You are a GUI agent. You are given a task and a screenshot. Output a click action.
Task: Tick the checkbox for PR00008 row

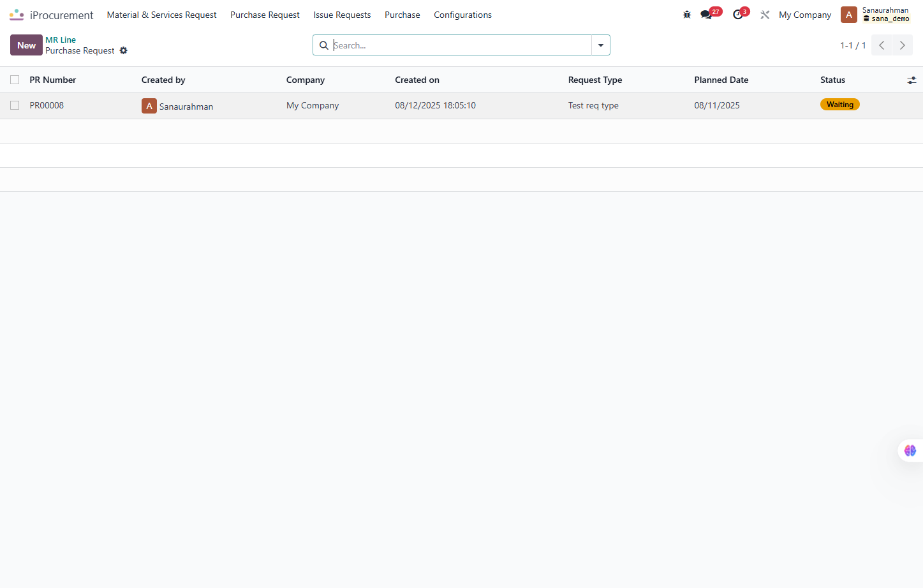pos(15,105)
